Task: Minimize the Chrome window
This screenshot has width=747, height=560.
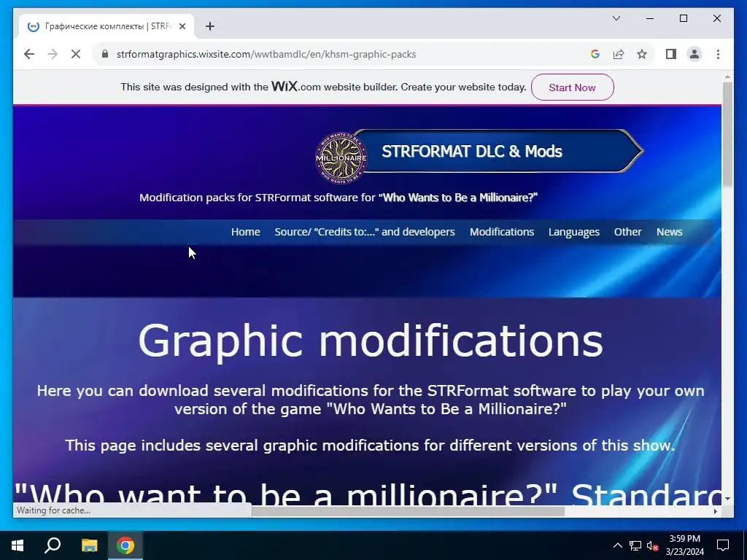Action: point(650,18)
